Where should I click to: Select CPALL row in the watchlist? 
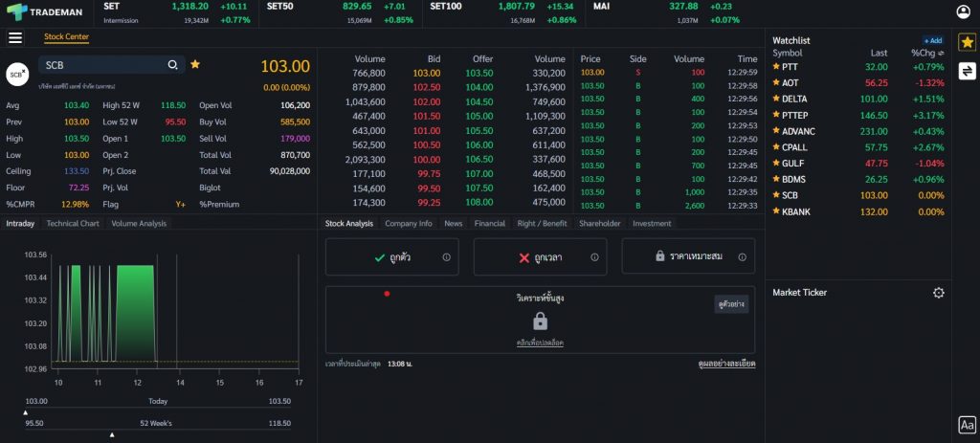pyautogui.click(x=858, y=147)
